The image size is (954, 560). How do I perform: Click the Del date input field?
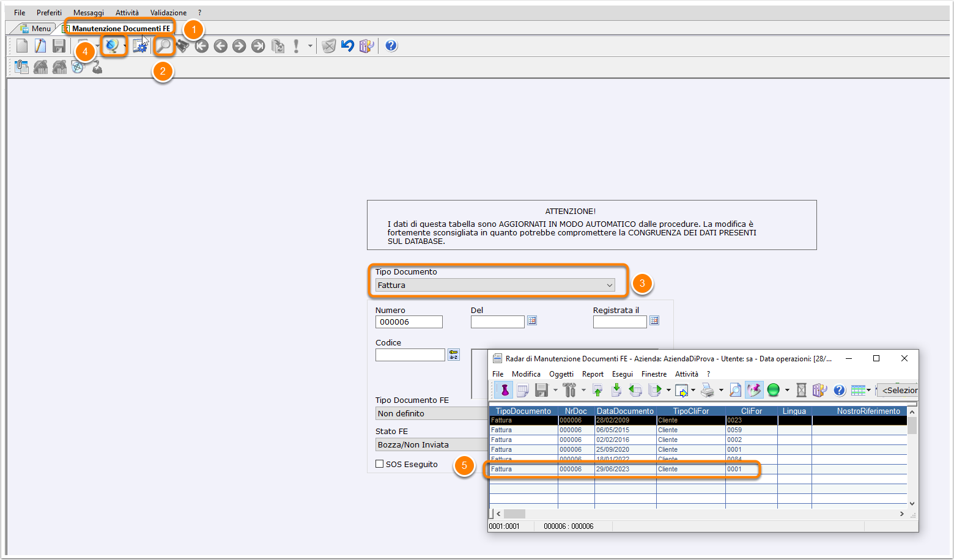click(497, 322)
